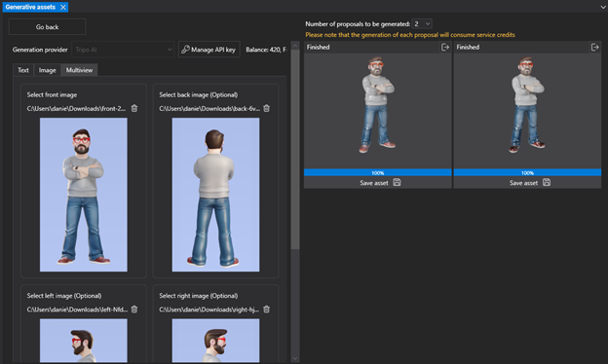Export the second finished proposal
The width and height of the screenshot is (608, 364).
coord(594,48)
